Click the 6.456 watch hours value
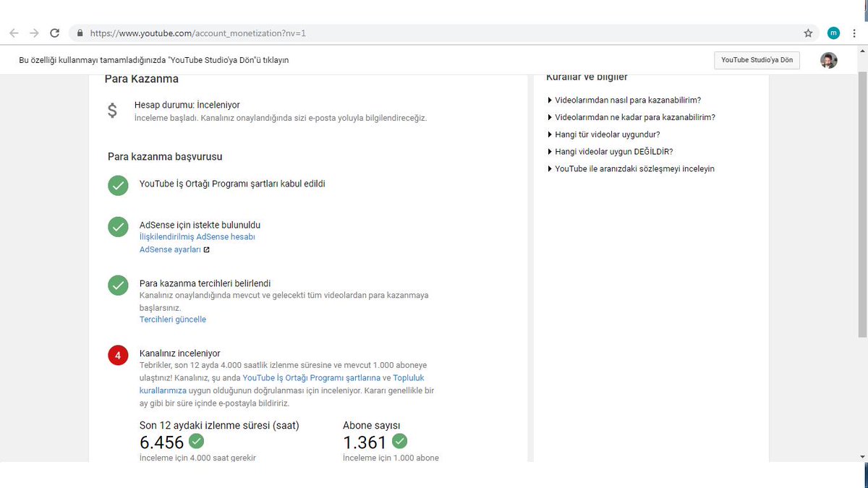This screenshot has width=868, height=488. [x=162, y=442]
